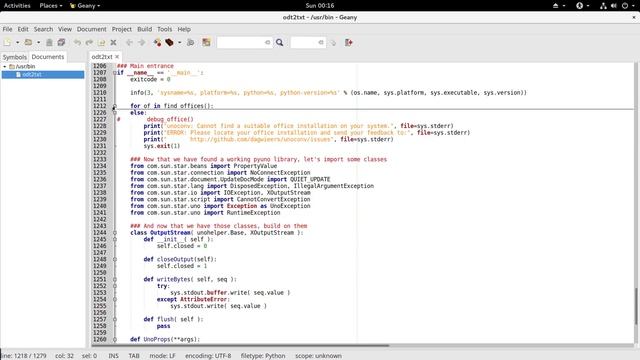Viewport: 640px width, 360px height.
Task: Navigate back one location
Action: 129,42
